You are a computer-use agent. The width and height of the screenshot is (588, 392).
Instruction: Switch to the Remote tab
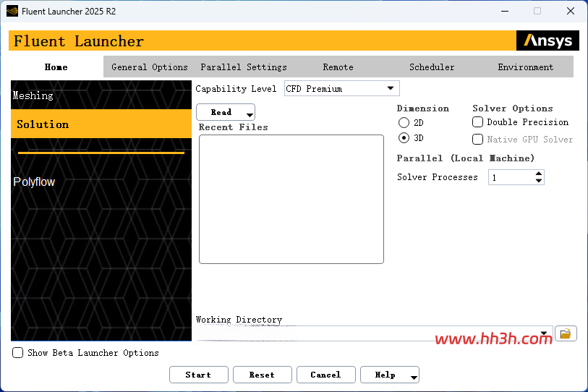click(x=338, y=67)
